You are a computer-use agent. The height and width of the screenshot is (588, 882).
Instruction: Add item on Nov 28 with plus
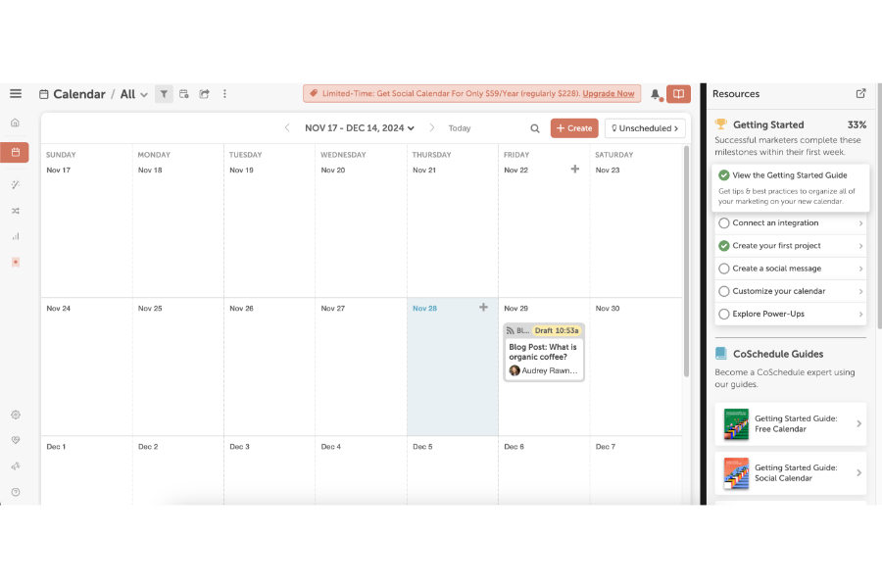pyautogui.click(x=483, y=307)
